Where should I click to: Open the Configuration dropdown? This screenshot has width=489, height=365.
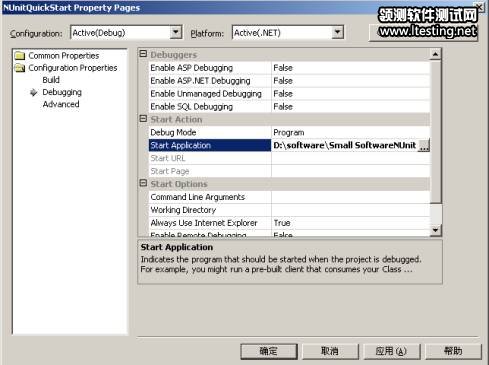[176, 32]
